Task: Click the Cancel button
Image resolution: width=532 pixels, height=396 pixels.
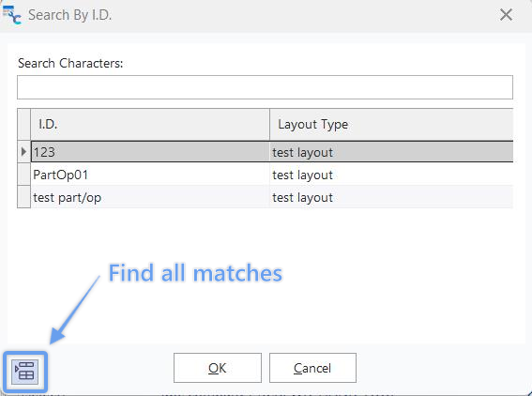Action: [x=312, y=368]
